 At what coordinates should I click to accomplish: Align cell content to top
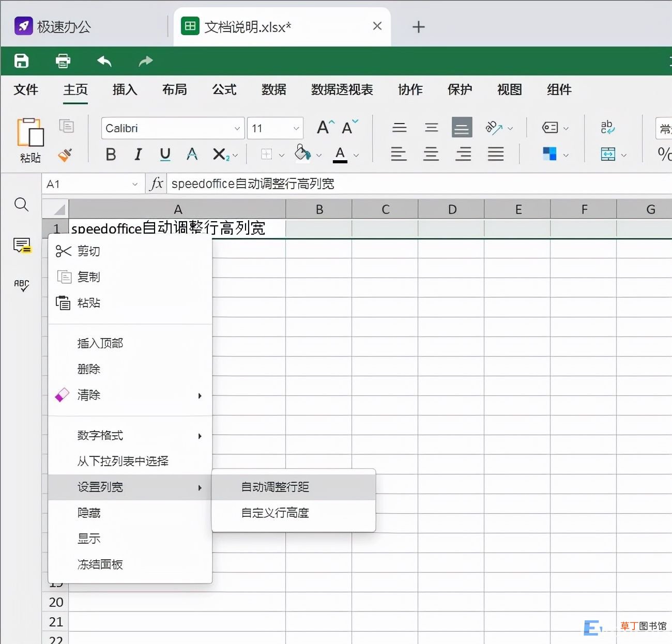coord(400,127)
